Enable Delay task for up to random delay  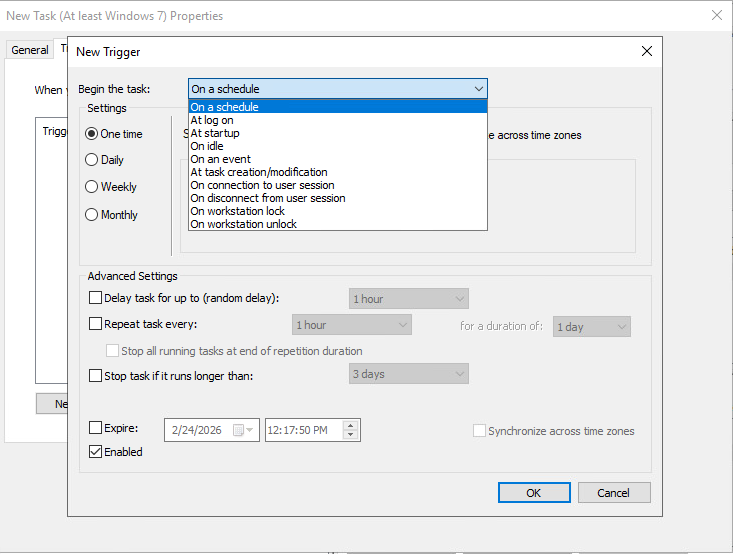[95, 298]
